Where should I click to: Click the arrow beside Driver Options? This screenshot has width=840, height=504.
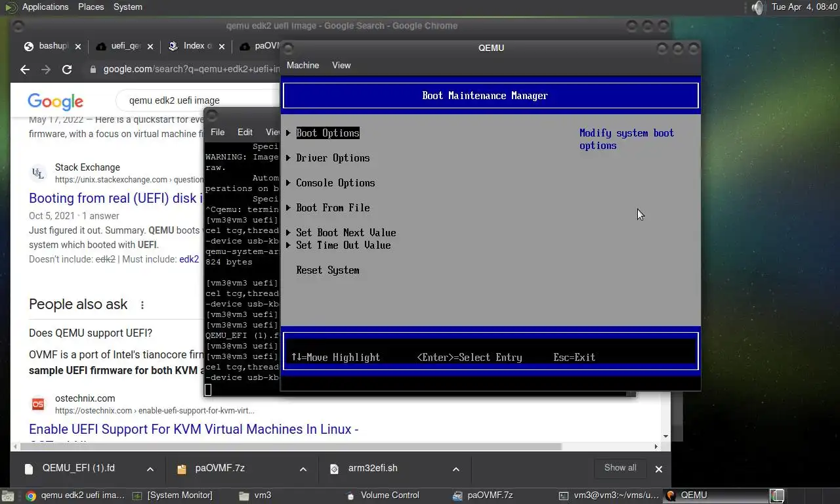(x=289, y=158)
